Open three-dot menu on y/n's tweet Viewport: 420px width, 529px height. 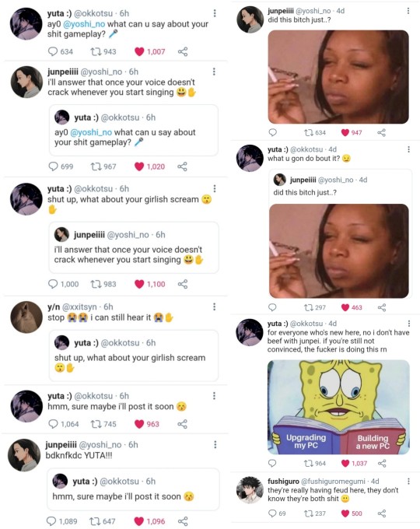click(x=215, y=307)
